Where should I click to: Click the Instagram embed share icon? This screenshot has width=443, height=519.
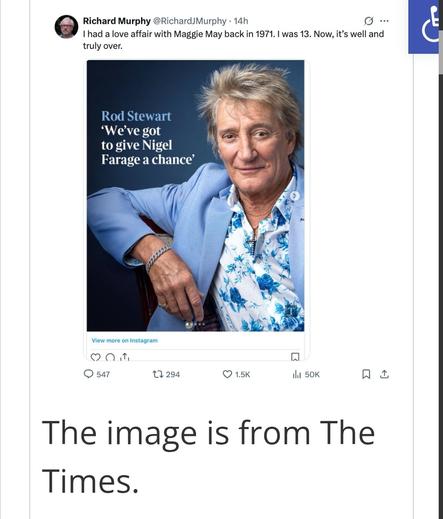(x=124, y=357)
